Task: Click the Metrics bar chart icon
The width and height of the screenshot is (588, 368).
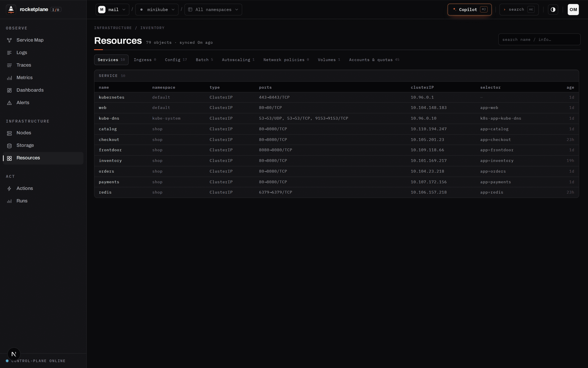Action: [9, 78]
